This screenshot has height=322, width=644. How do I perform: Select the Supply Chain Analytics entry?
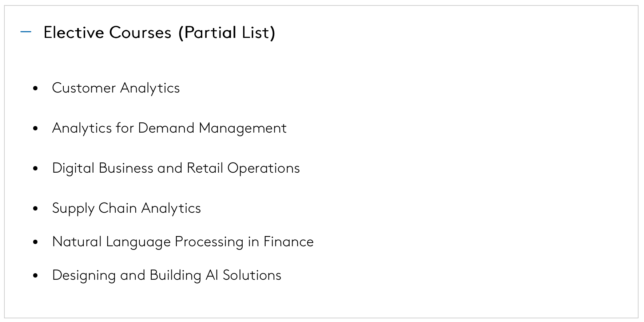(126, 208)
